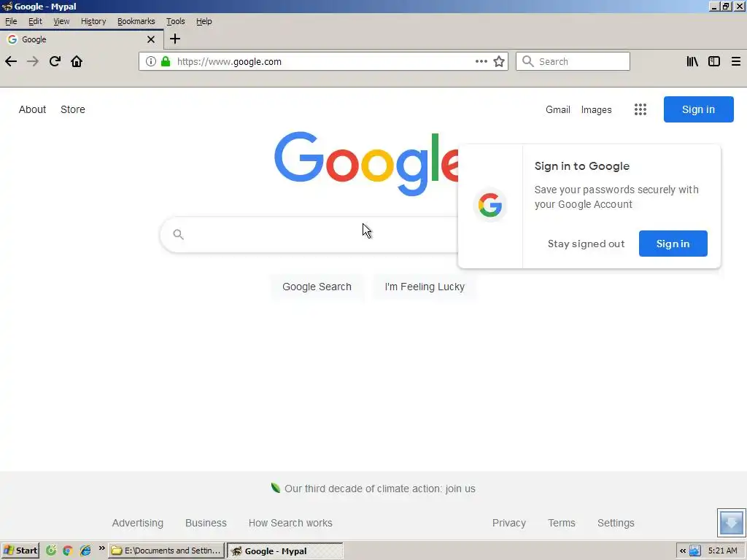The height and width of the screenshot is (560, 747).
Task: Open the Privacy footer link
Action: coord(508,523)
